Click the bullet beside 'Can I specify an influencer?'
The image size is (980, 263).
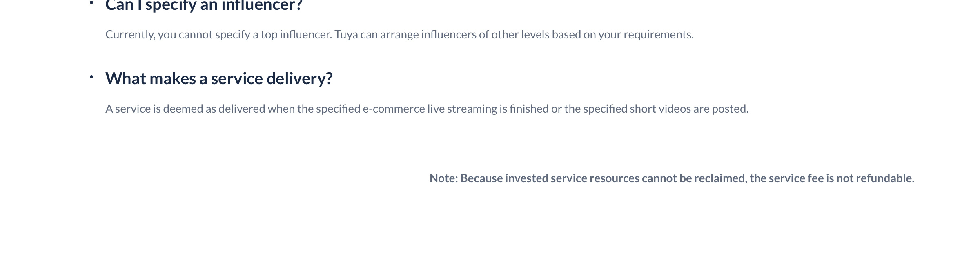pos(91,3)
